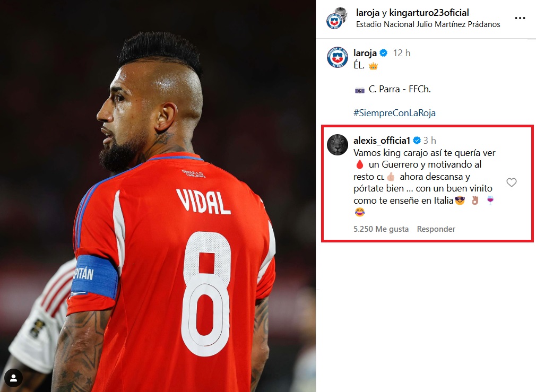Open laroja username in post header
The width and height of the screenshot is (536, 392).
click(x=367, y=13)
